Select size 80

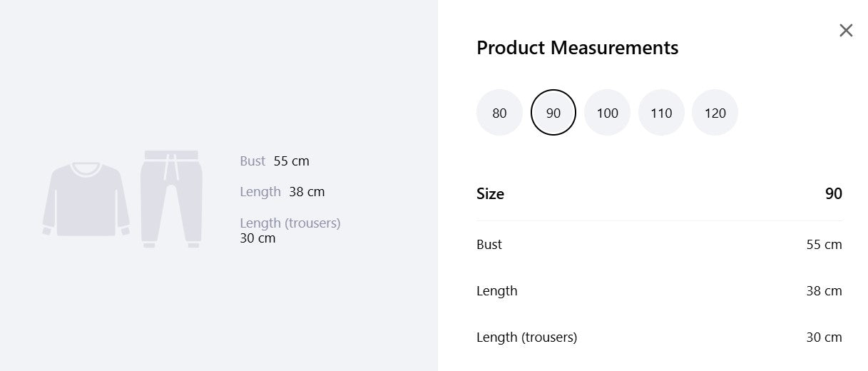[499, 113]
